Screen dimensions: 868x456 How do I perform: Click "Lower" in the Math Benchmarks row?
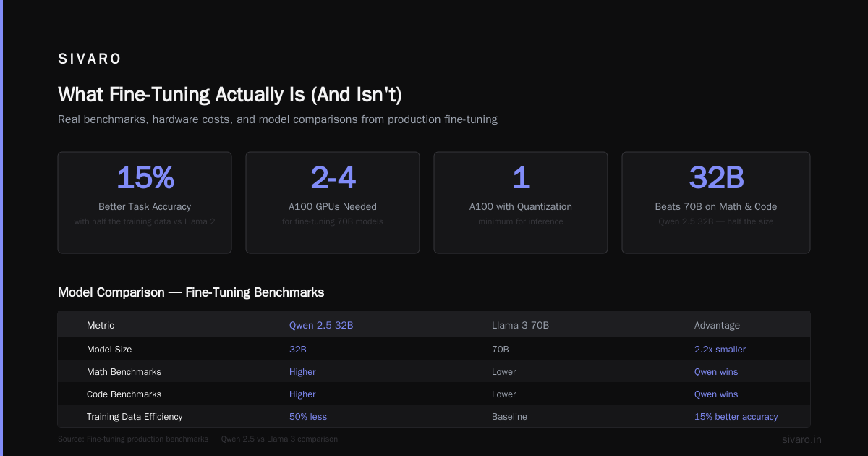[x=504, y=371]
